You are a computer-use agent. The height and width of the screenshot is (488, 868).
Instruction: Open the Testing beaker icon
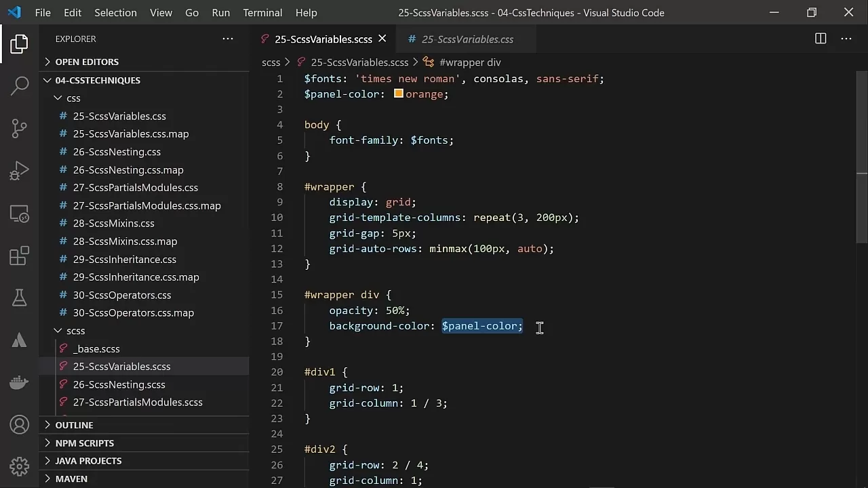(x=18, y=298)
